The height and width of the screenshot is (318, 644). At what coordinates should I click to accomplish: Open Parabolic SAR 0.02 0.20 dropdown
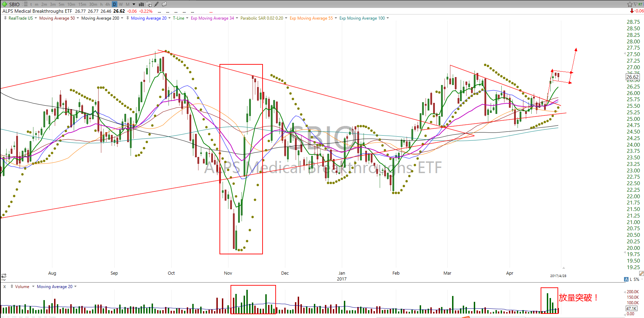286,18
